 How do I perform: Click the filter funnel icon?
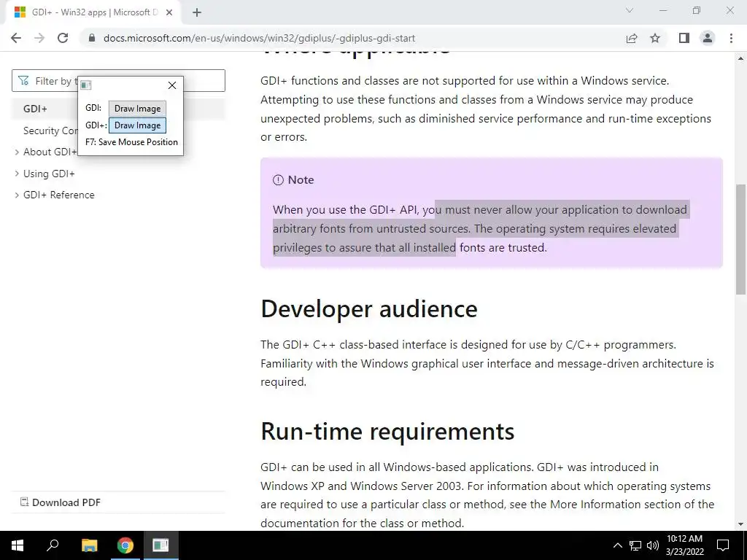(x=23, y=80)
